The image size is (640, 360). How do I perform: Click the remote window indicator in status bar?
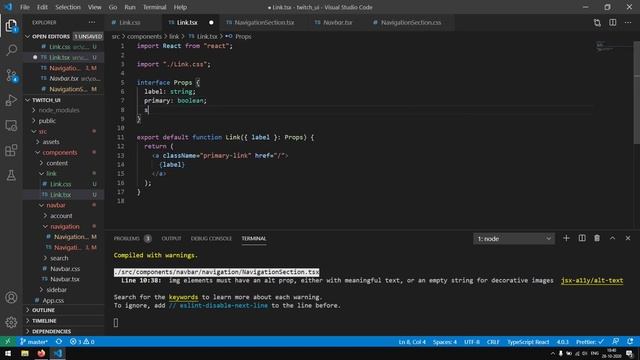pyautogui.click(x=7, y=342)
